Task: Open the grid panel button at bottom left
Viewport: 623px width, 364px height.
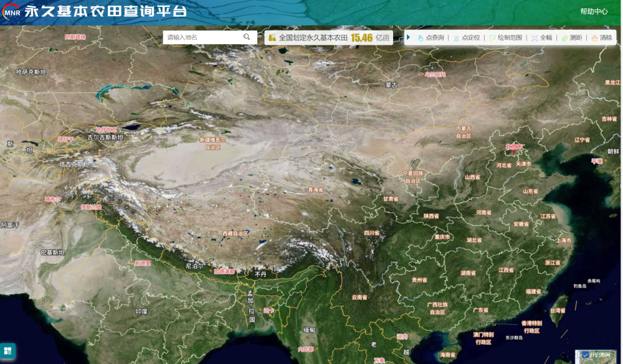Action: (x=7, y=351)
